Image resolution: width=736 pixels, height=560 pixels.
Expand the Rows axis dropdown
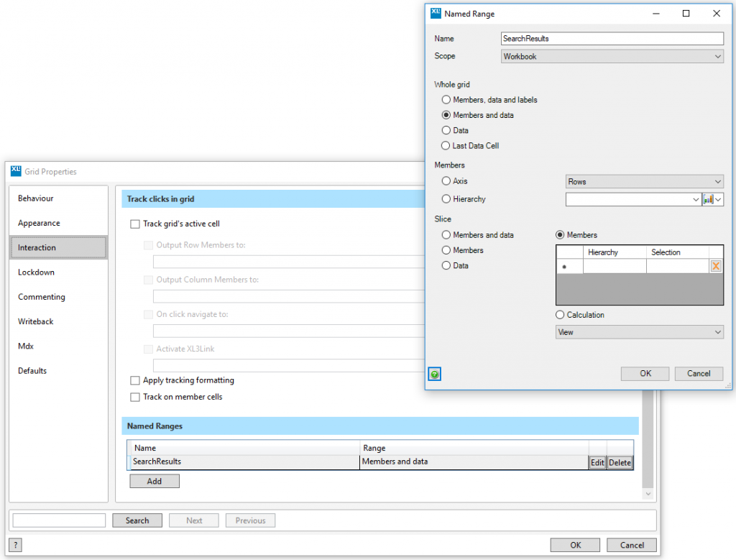(x=644, y=182)
